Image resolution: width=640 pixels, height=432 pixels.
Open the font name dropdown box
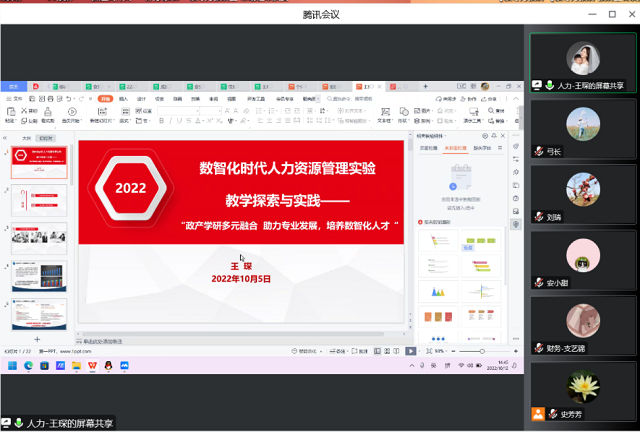tap(178, 111)
